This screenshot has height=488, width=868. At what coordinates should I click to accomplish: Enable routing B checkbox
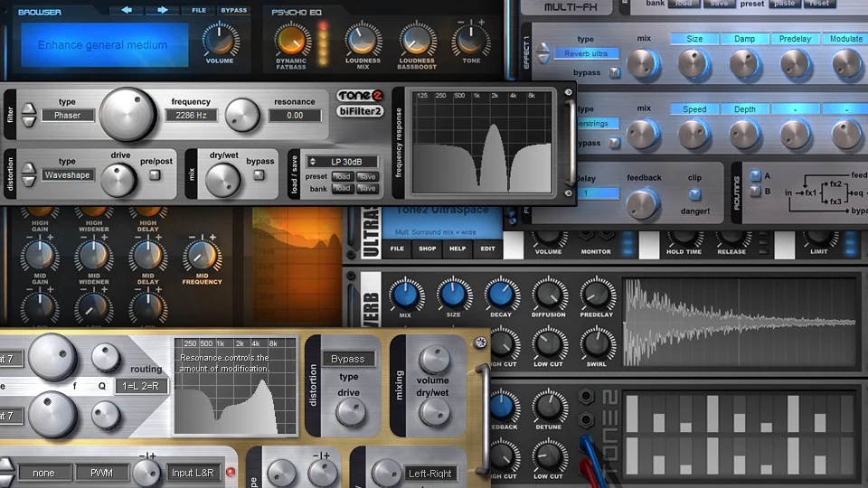pos(755,191)
